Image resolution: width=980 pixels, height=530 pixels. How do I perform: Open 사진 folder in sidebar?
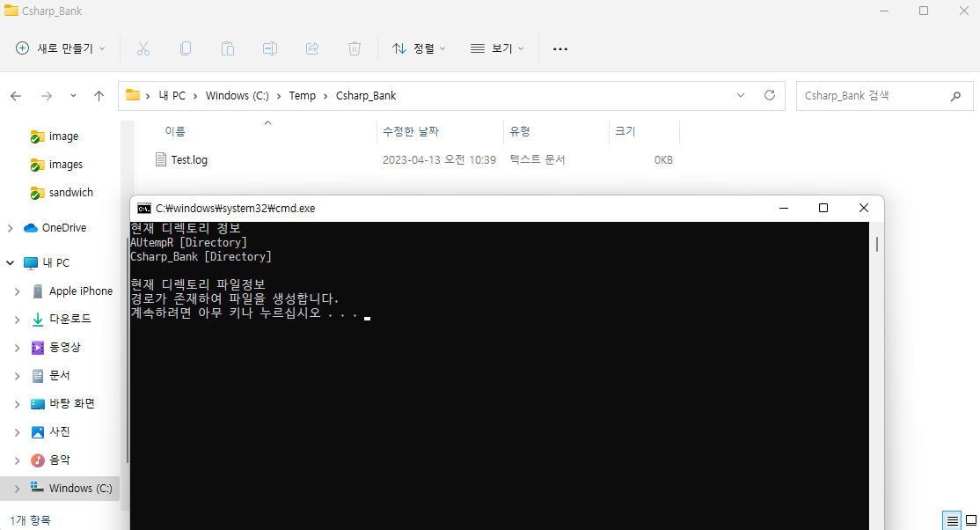tap(59, 431)
